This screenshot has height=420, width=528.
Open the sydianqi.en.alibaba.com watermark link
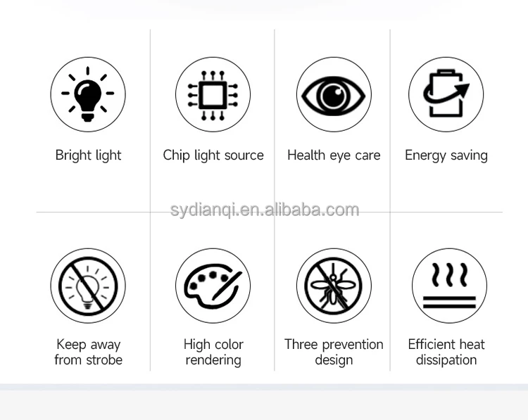point(265,210)
